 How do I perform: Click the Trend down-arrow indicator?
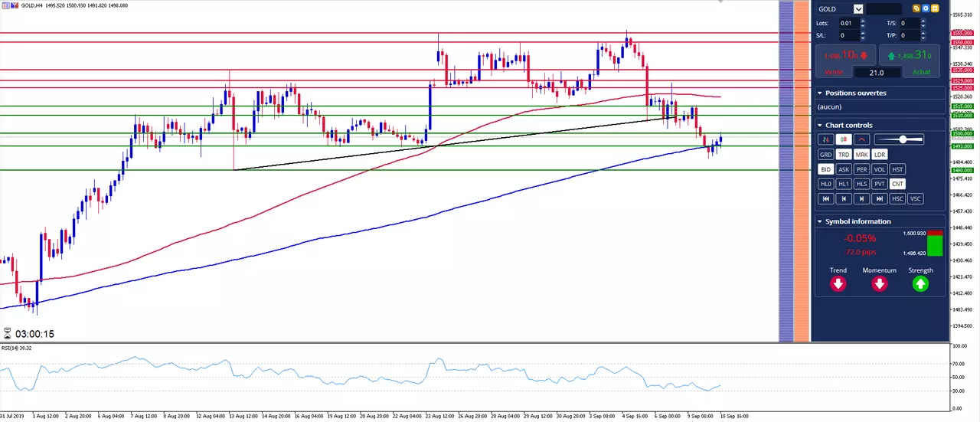[838, 284]
